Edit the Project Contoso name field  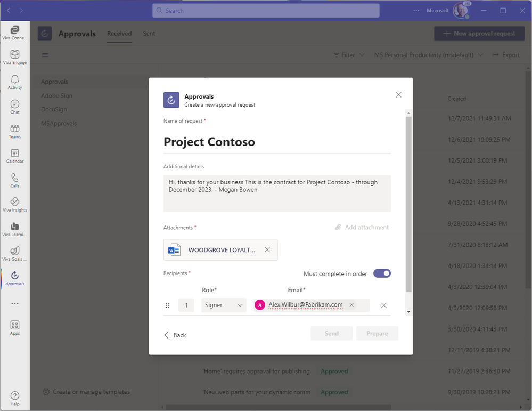[277, 142]
